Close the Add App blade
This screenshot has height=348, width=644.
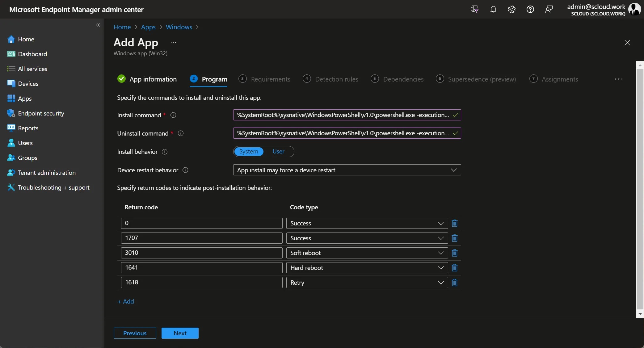pyautogui.click(x=627, y=43)
